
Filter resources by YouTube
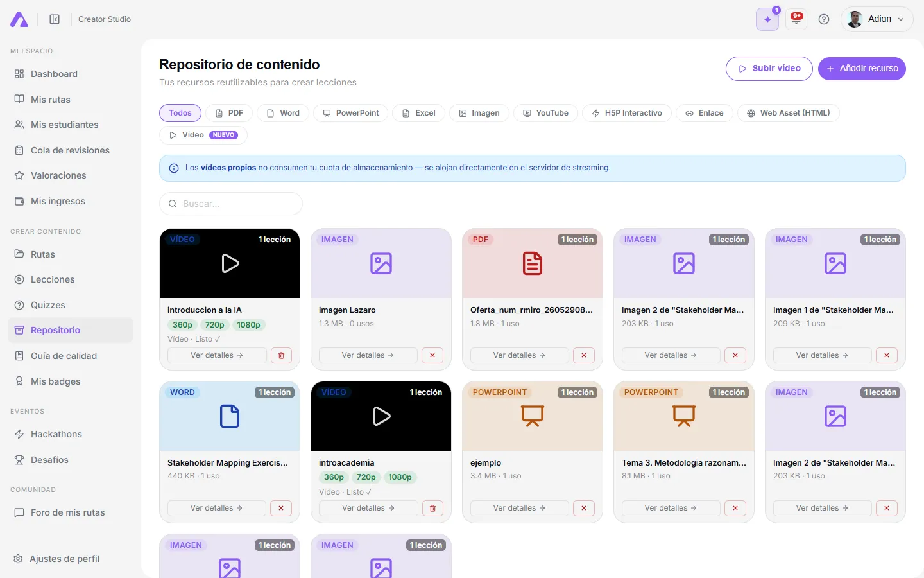coord(546,113)
